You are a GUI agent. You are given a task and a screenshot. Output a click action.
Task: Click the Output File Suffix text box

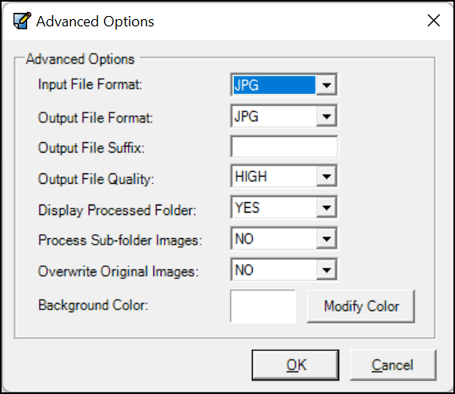coord(284,147)
